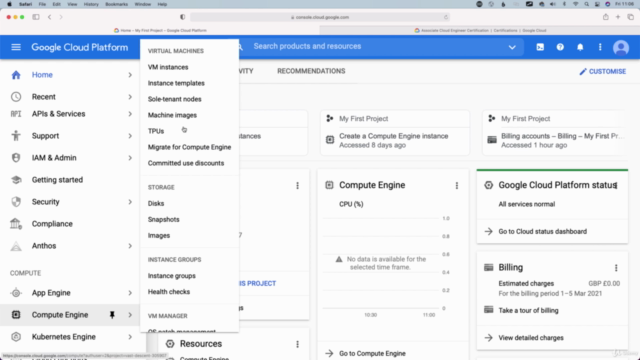The height and width of the screenshot is (360, 640).
Task: Open Compute Engine card three-dot menu
Action: tap(457, 186)
